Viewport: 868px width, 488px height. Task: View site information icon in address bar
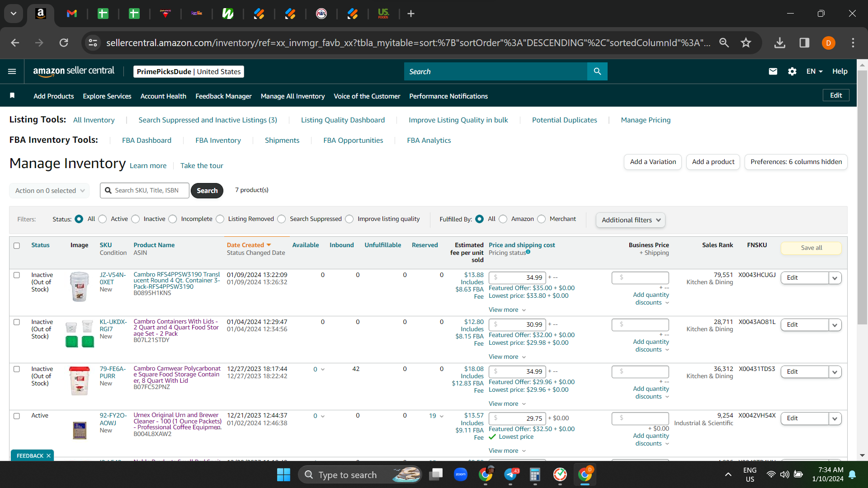[93, 42]
